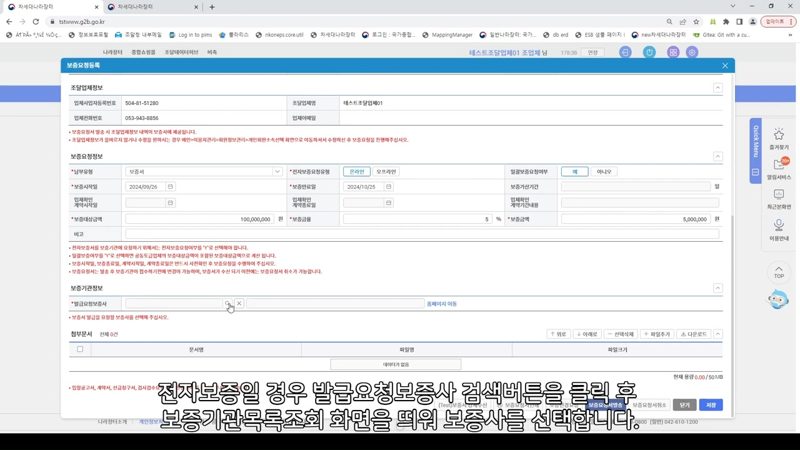Click the 보증금률 percentage field
The image size is (800, 450).
417,219
